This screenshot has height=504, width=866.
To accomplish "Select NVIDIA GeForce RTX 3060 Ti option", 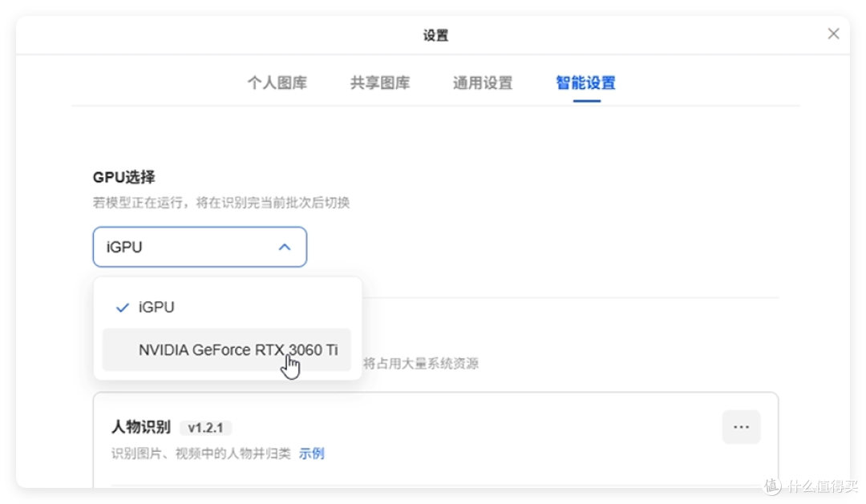I will tap(227, 350).
